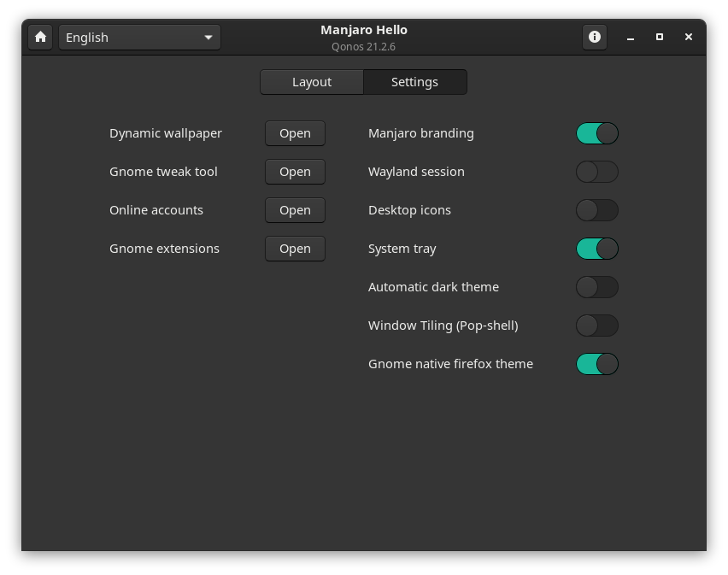
Task: Minimize the Manjaro Hello window
Action: pos(631,38)
